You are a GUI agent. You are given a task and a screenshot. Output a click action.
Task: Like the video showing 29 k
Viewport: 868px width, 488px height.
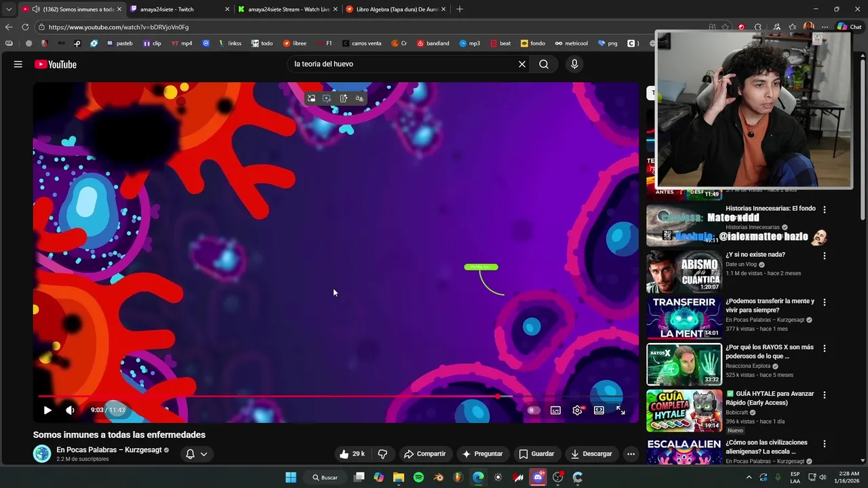pos(353,453)
